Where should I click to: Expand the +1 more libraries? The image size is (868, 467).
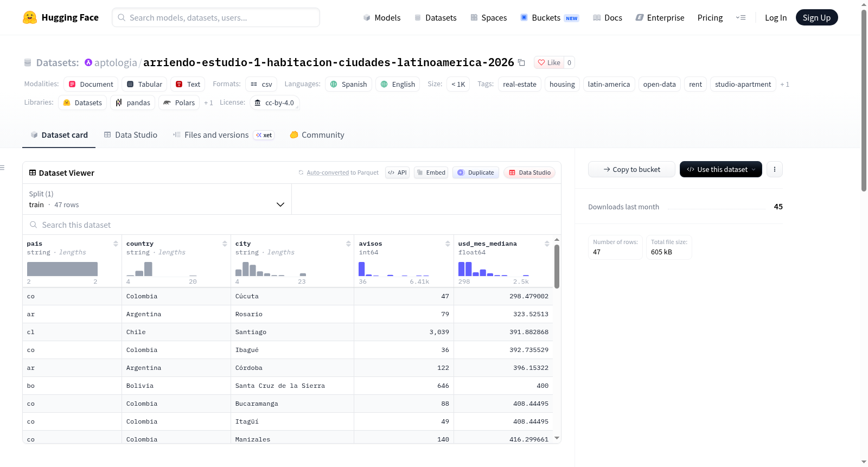click(x=208, y=103)
